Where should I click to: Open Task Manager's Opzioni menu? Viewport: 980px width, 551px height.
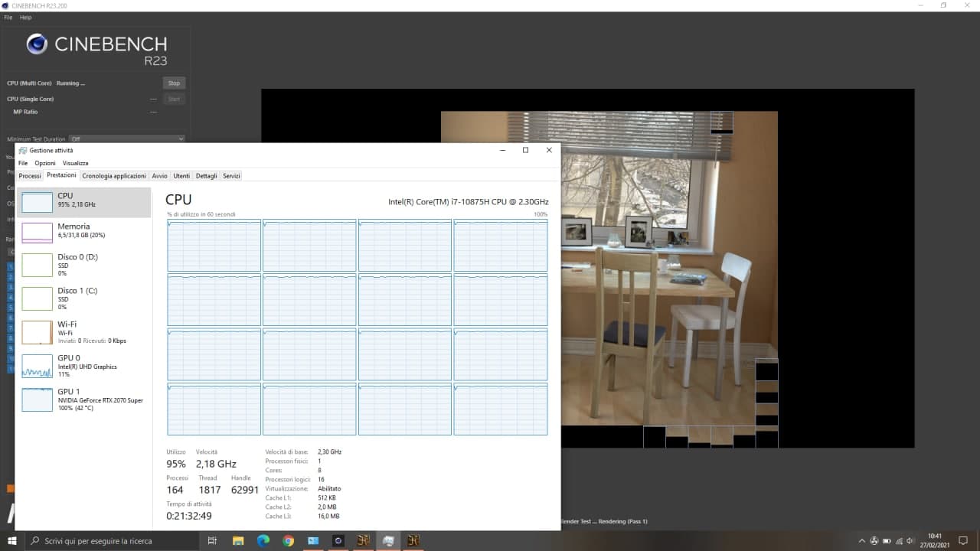[x=45, y=163]
